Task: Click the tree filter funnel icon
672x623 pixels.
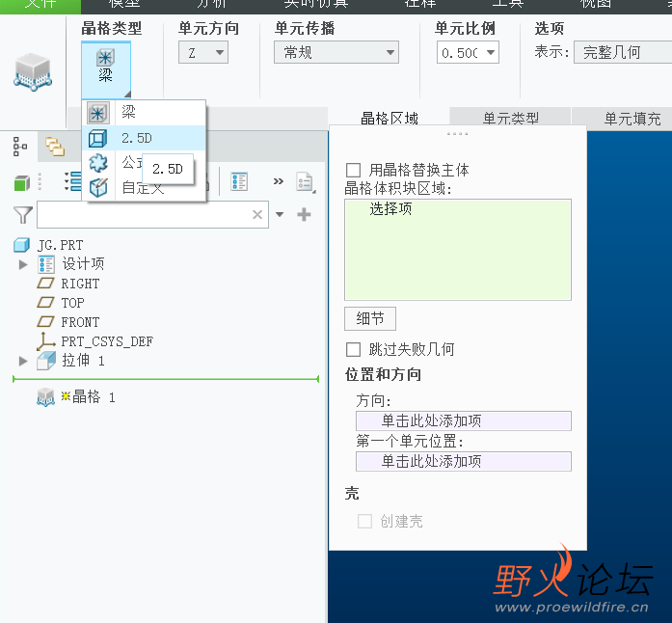Action: [x=23, y=215]
